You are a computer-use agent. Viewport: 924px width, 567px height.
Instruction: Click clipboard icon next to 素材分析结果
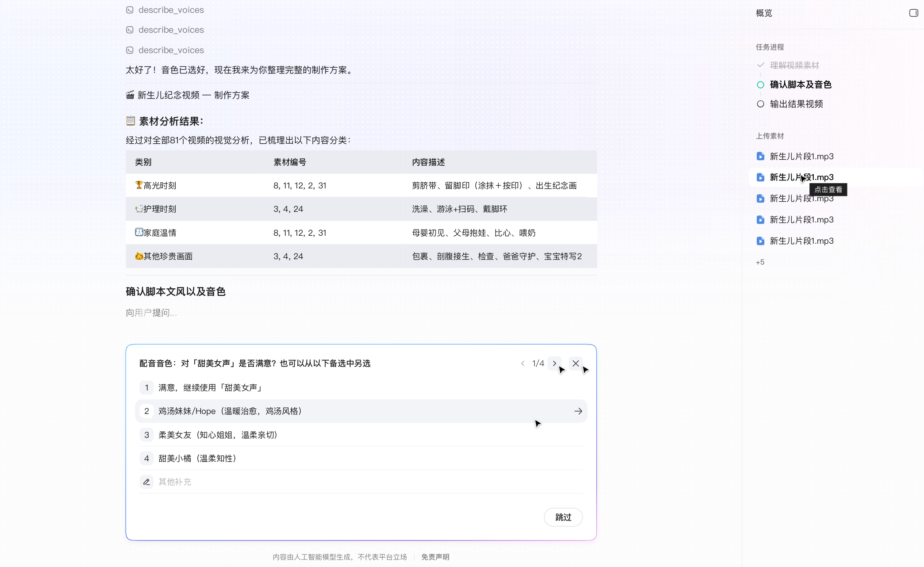tap(131, 121)
